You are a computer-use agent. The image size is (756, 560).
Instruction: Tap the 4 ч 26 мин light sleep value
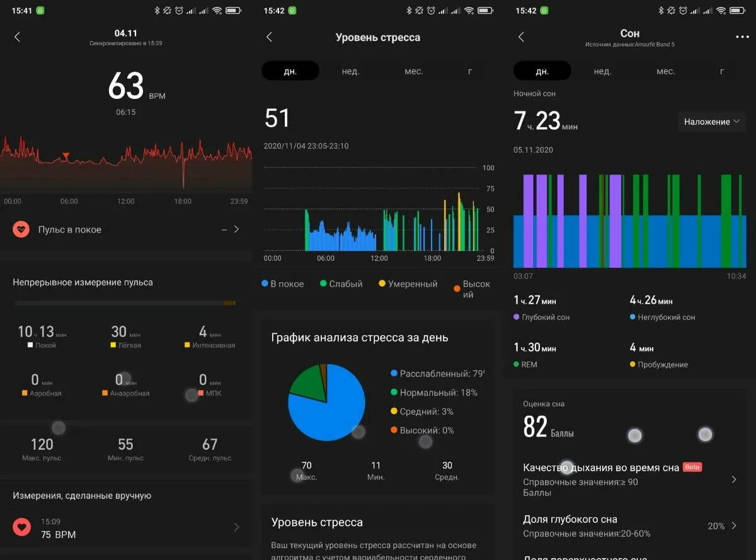click(x=651, y=300)
